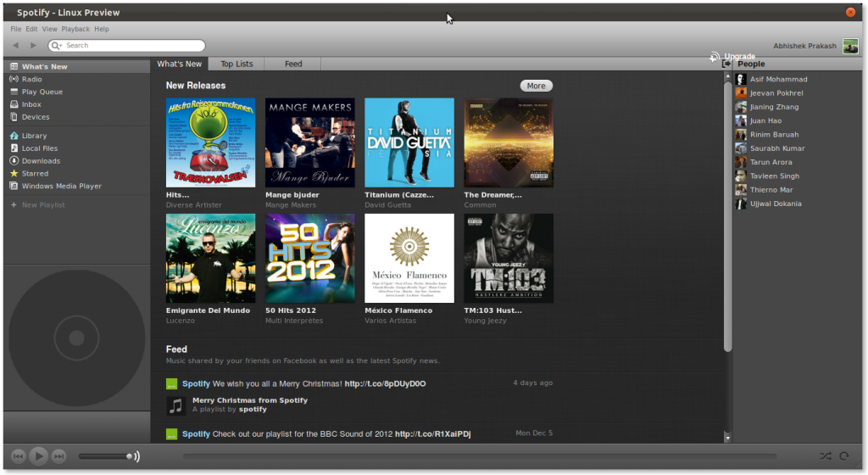Click the main content vertical scrollbar
The height and width of the screenshot is (475, 868).
[728, 216]
